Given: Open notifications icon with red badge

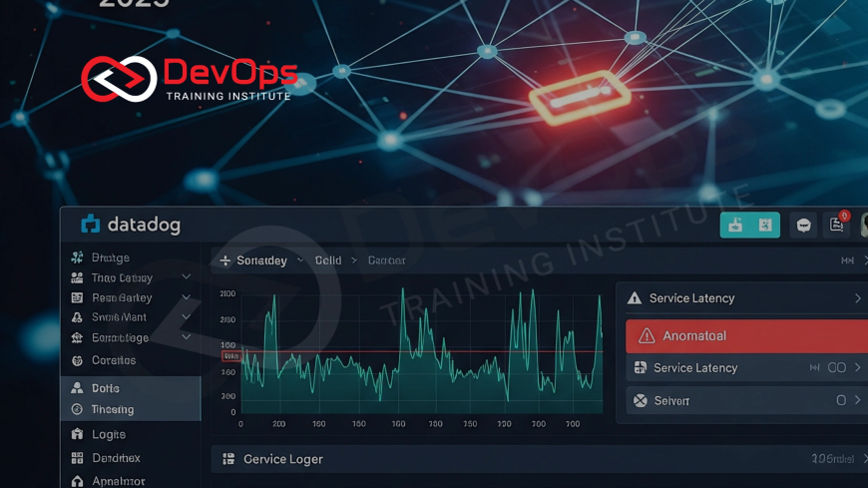Looking at the screenshot, I should (837, 225).
